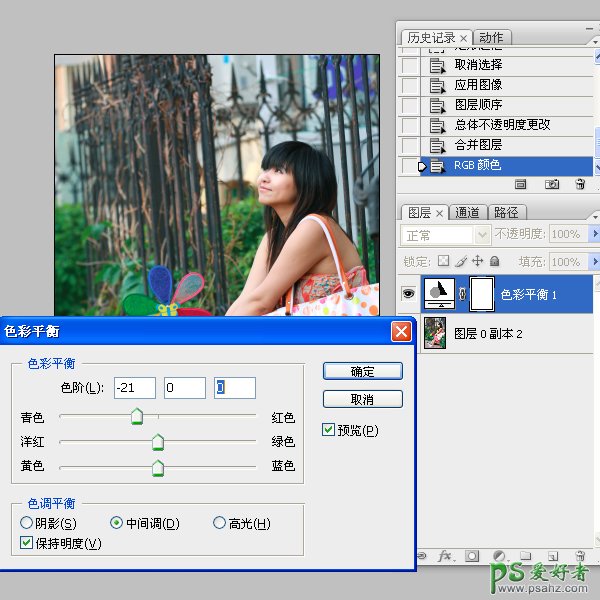Click the lock image pixels brush icon
This screenshot has height=600, width=600.
[461, 262]
